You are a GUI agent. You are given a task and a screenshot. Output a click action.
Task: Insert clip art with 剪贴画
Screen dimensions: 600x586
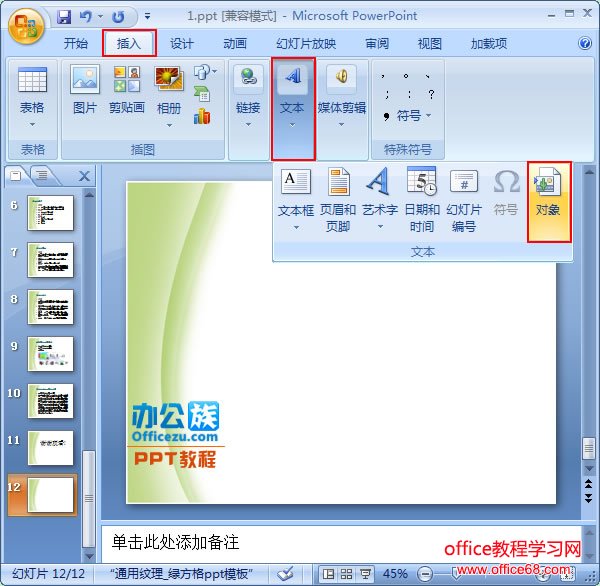127,90
